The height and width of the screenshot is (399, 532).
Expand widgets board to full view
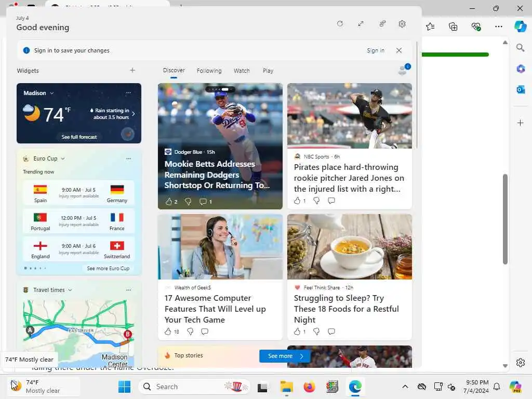tap(361, 24)
